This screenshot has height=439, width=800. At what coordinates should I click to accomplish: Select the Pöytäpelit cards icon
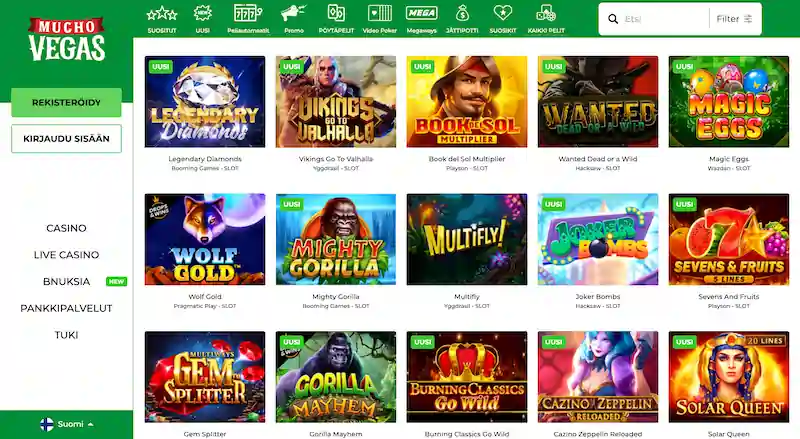(336, 13)
